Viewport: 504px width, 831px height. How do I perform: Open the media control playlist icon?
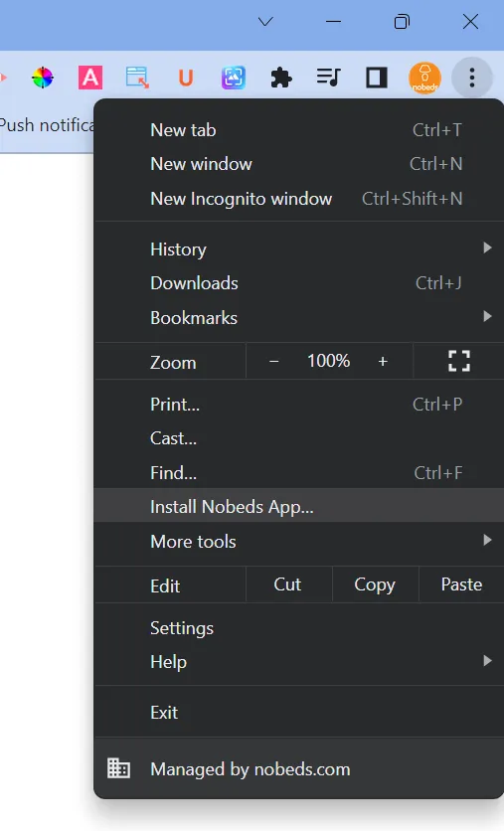329,78
